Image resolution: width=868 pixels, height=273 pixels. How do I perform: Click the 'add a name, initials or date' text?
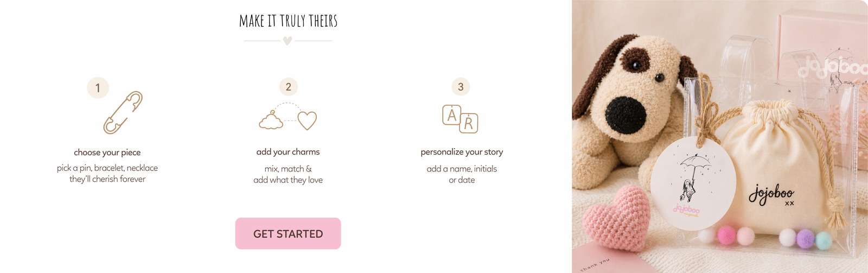[462, 174]
